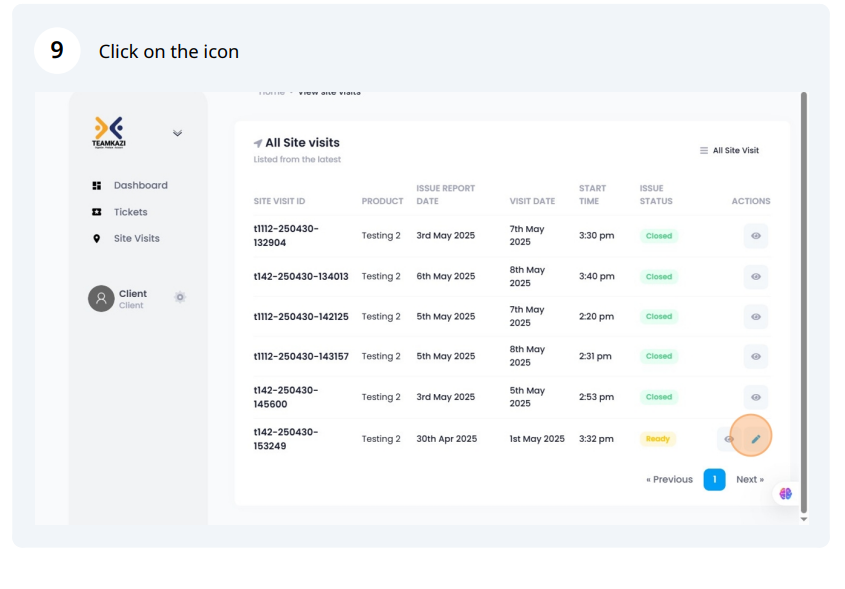Select page 1 in pagination
The image size is (845, 589).
pyautogui.click(x=715, y=480)
